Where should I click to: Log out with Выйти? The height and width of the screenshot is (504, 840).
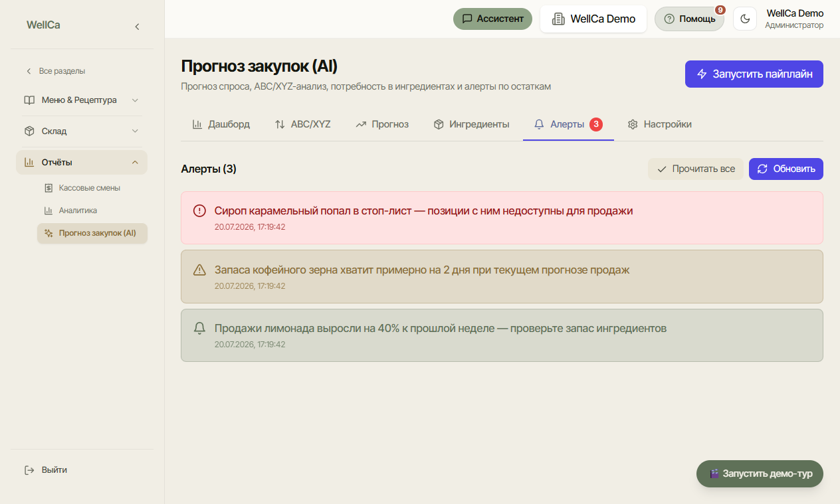pos(45,470)
